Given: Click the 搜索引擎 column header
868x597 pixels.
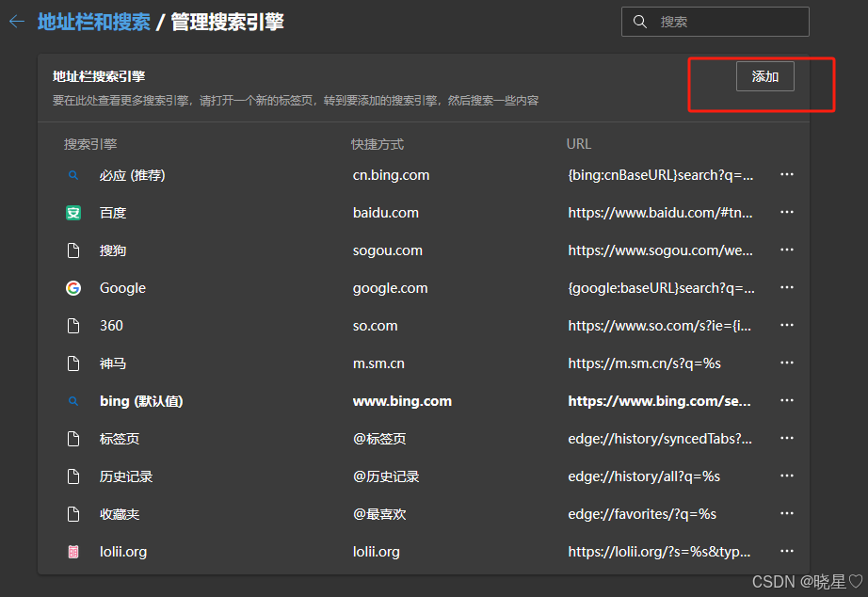Looking at the screenshot, I should coord(90,145).
